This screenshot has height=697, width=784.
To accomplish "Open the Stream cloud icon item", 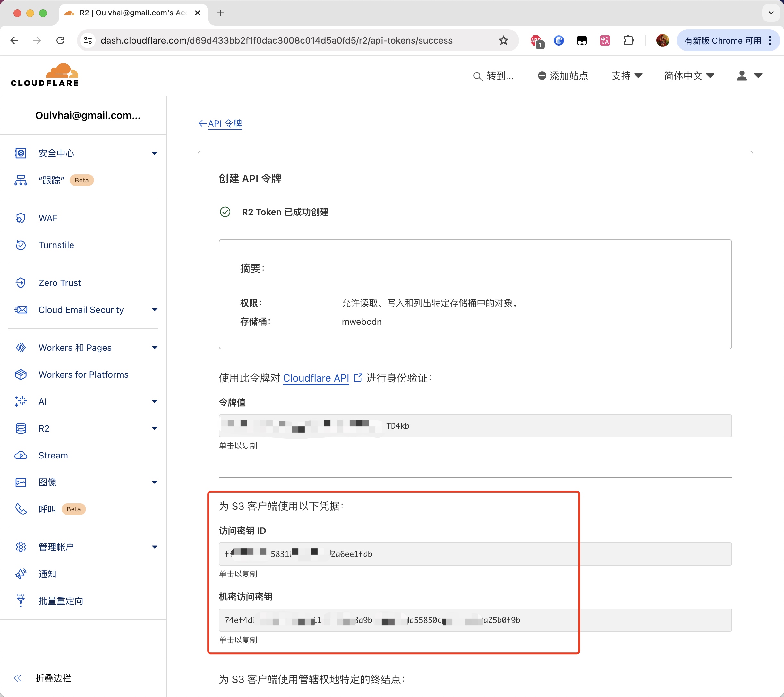I will (x=21, y=456).
